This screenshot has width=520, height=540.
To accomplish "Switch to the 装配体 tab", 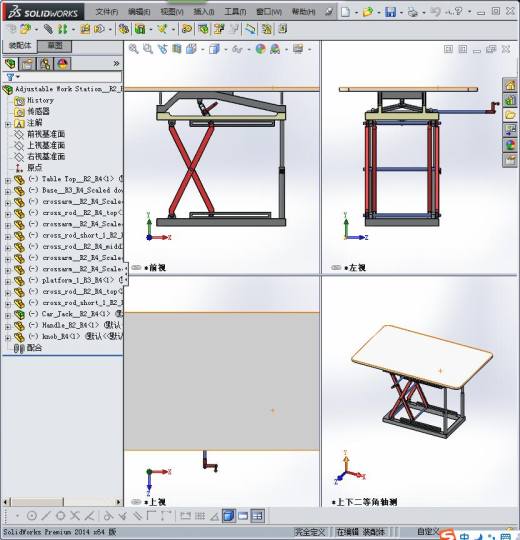I will click(x=20, y=45).
